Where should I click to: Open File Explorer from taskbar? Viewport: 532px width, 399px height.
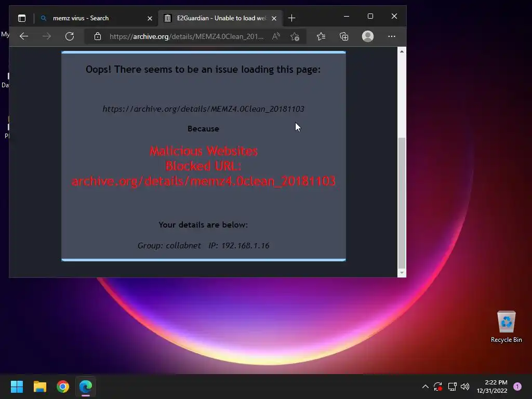(39, 387)
